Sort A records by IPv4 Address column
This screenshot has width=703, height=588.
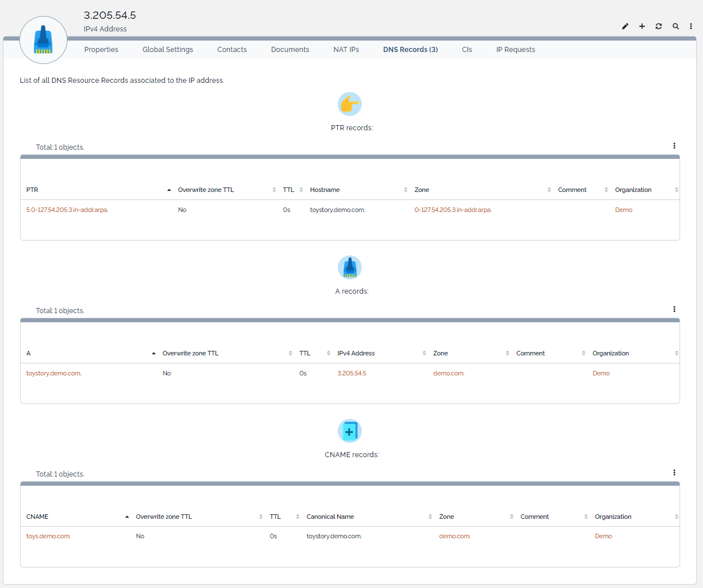click(356, 353)
